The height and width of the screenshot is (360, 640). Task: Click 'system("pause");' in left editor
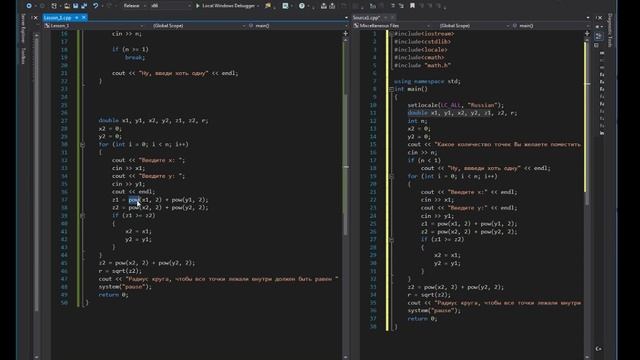point(125,287)
